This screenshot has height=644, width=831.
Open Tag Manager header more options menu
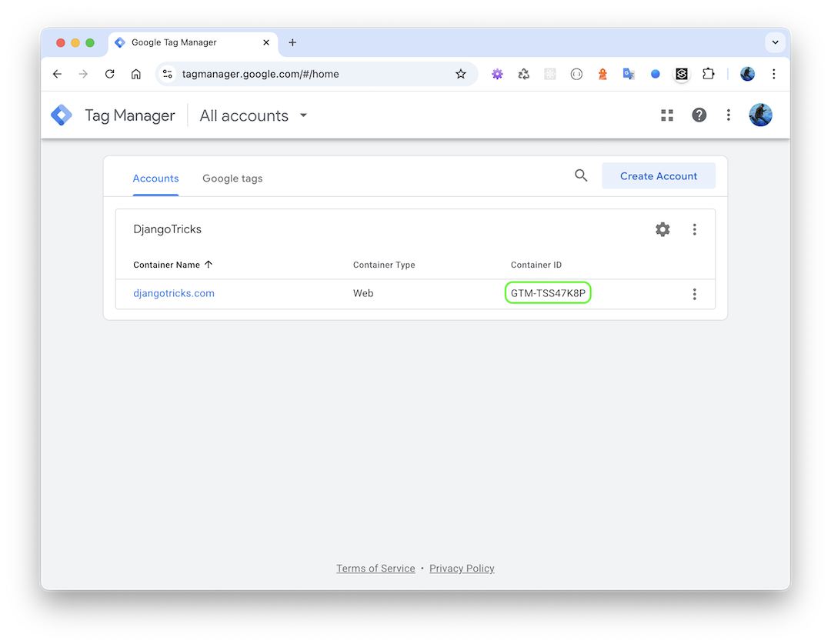[729, 115]
